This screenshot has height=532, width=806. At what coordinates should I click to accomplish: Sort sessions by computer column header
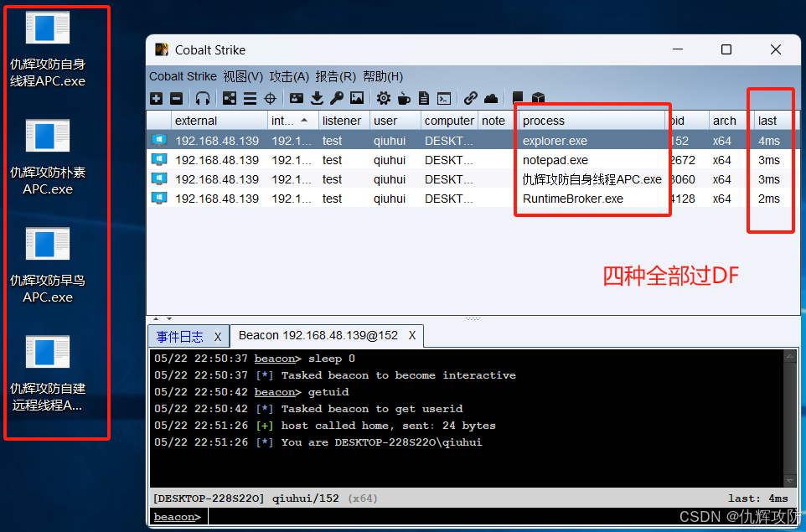tap(449, 121)
